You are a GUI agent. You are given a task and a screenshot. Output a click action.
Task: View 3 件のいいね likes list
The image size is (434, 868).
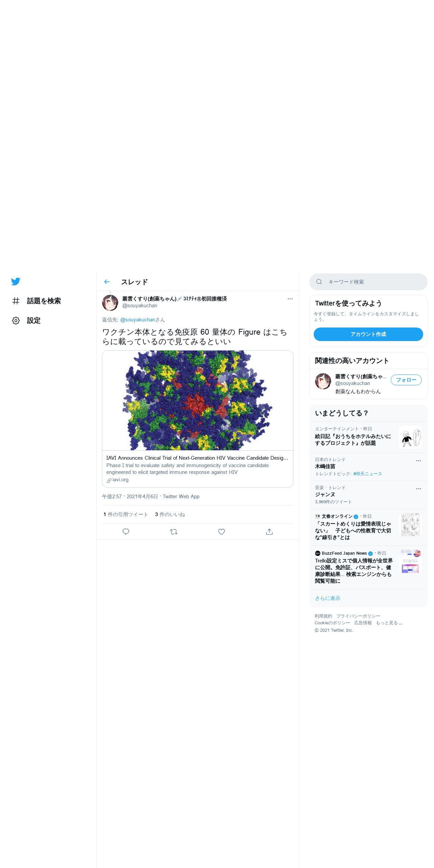point(170,514)
